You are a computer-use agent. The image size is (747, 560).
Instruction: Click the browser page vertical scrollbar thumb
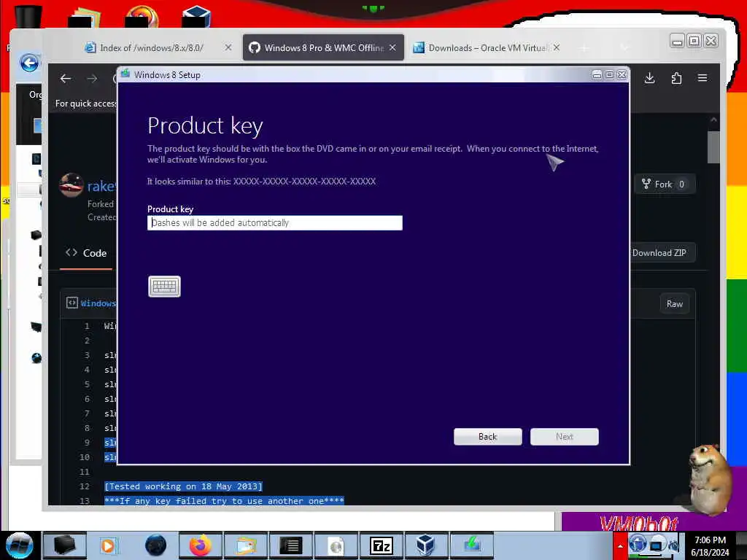click(x=713, y=147)
